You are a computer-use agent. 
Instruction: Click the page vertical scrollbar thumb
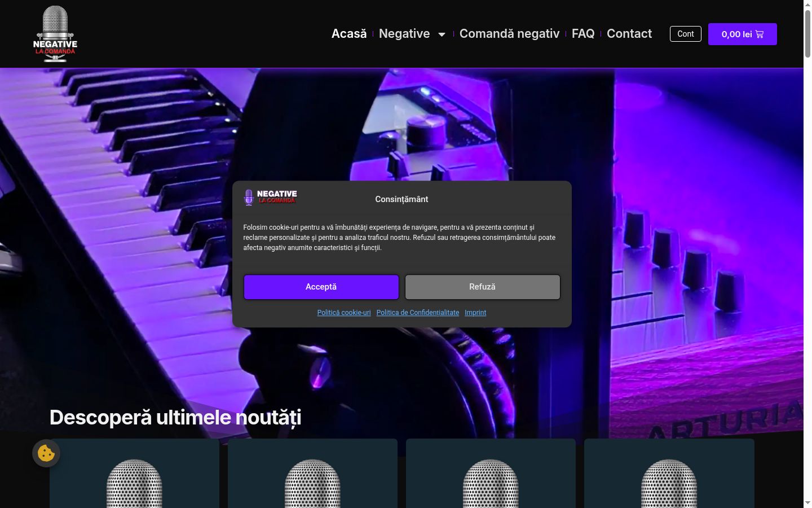[x=807, y=33]
